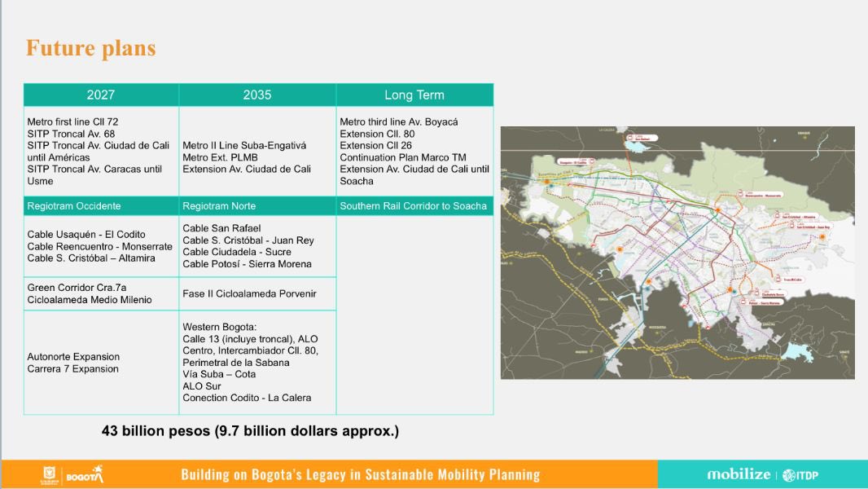Click 'Autonorte Expansion' entry
The width and height of the screenshot is (868, 489).
[x=73, y=357]
